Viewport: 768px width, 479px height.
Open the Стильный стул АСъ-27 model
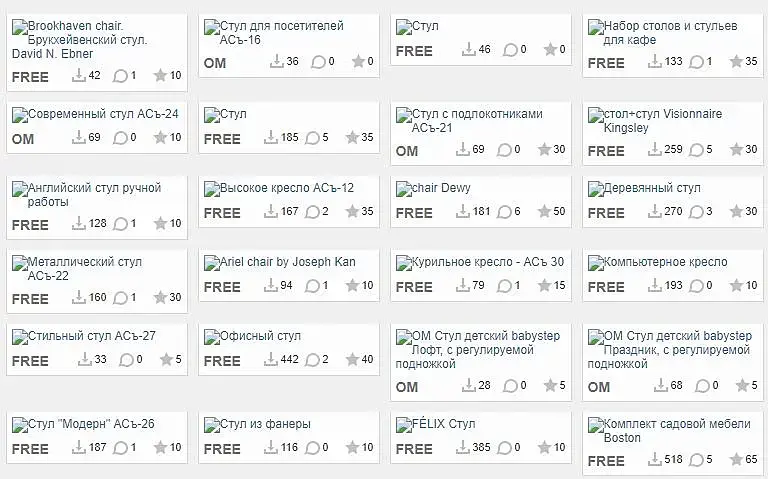click(92, 336)
